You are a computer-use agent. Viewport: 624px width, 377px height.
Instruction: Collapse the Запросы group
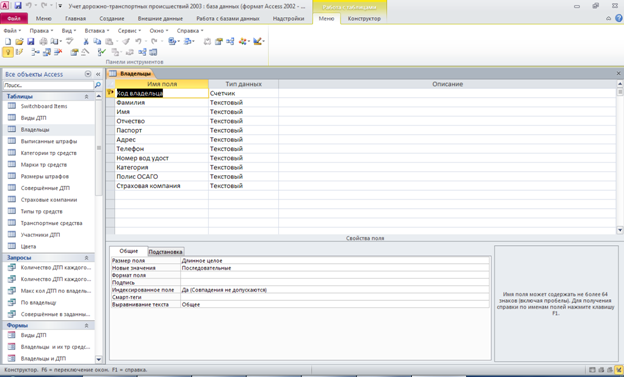coord(86,258)
